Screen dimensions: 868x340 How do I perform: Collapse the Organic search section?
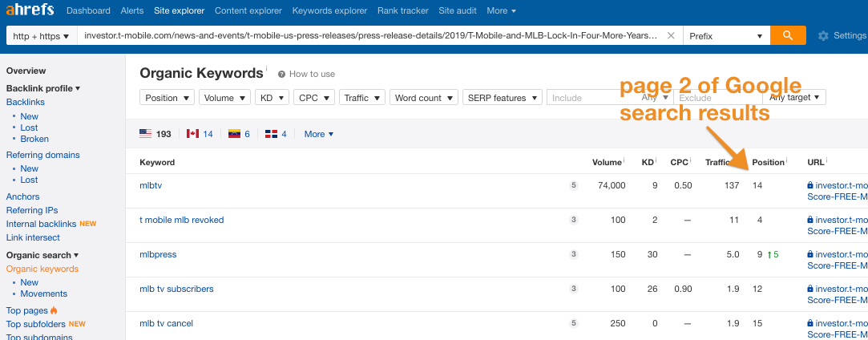(42, 255)
